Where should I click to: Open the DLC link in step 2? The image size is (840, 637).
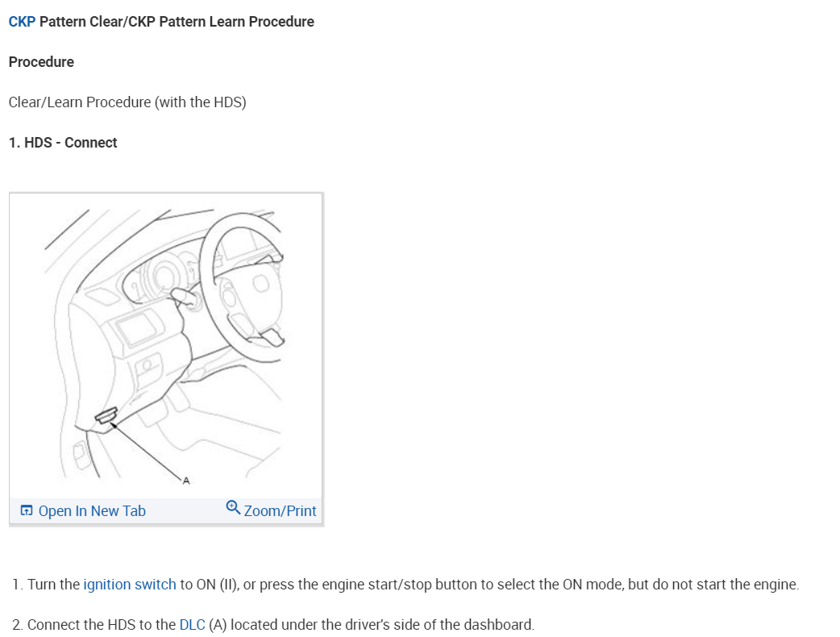coord(193,625)
